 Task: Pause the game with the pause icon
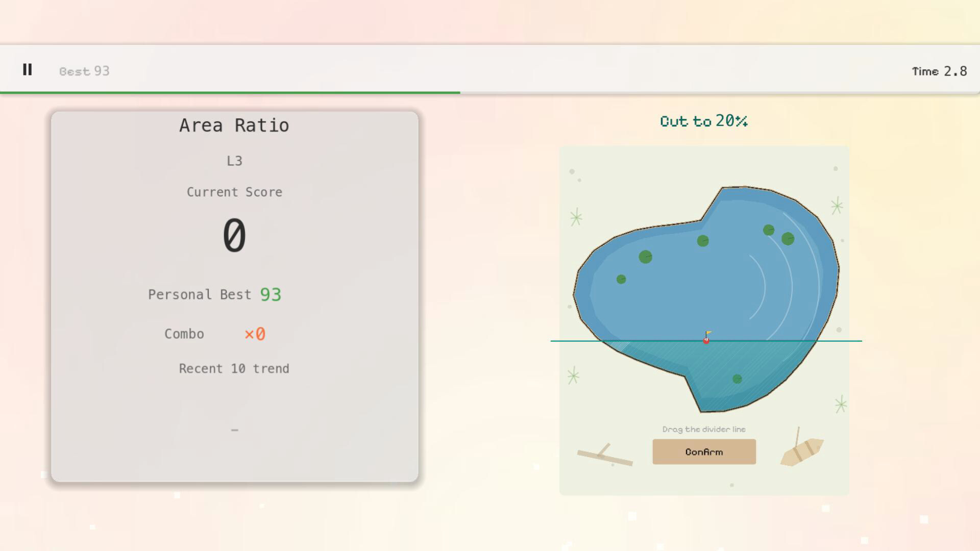tap(28, 70)
